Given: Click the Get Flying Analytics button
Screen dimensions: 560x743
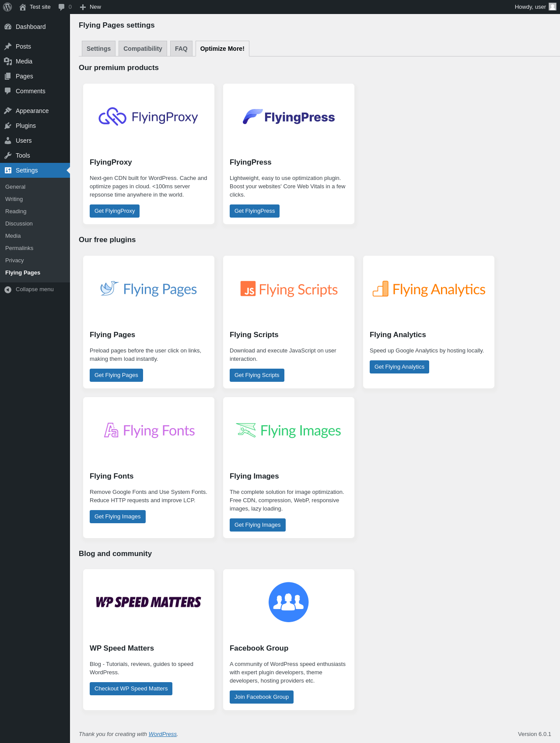Looking at the screenshot, I should pyautogui.click(x=399, y=367).
